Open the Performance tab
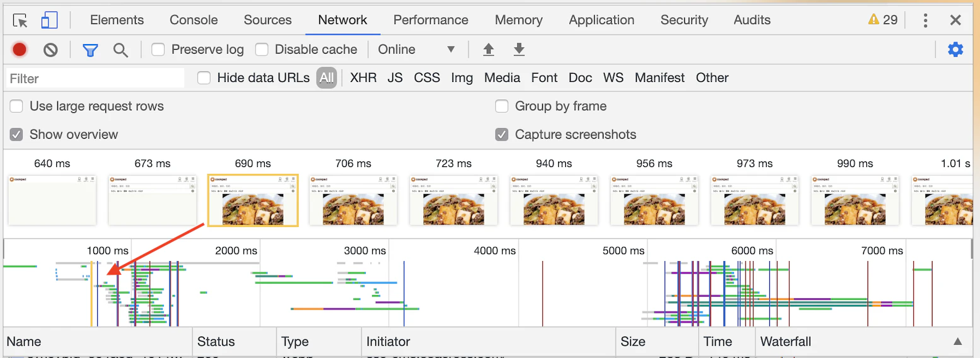 click(x=431, y=20)
